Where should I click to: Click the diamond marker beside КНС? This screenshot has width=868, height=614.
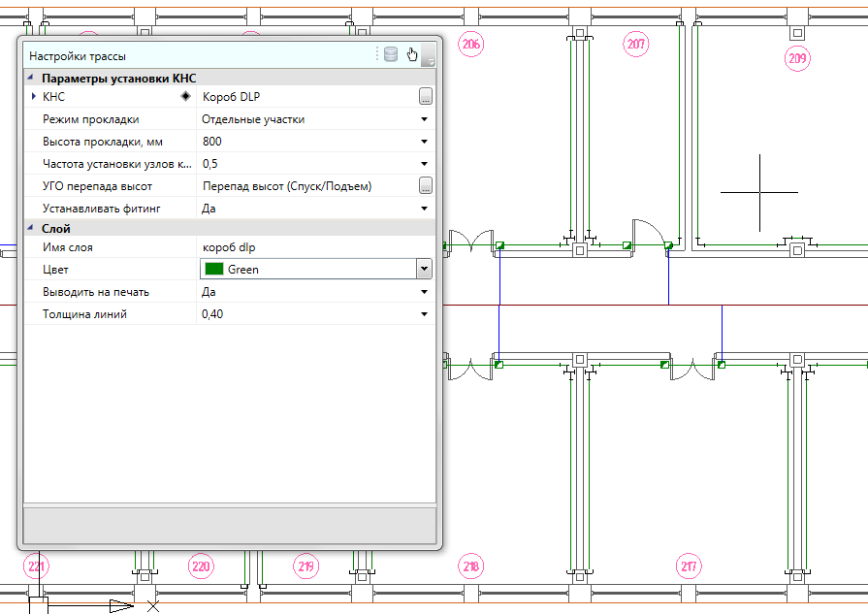point(185,96)
